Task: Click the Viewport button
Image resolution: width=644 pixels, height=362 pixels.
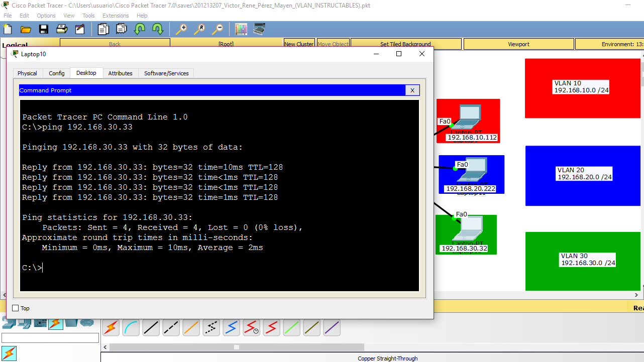Action: 518,44
